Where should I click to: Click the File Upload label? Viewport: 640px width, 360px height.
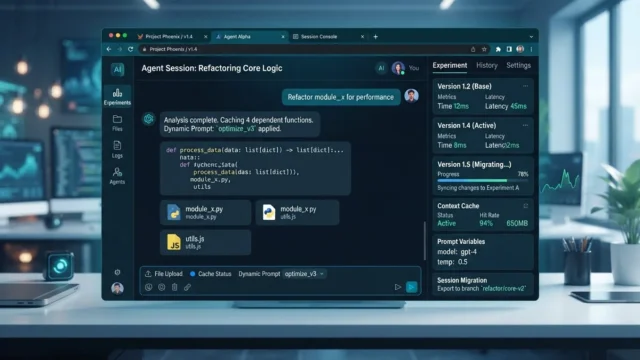coord(169,274)
